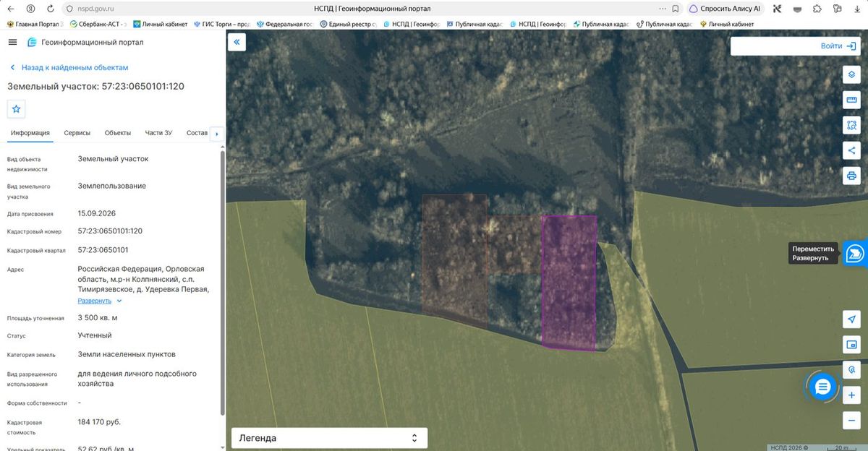Center the map on my location

coord(851,319)
